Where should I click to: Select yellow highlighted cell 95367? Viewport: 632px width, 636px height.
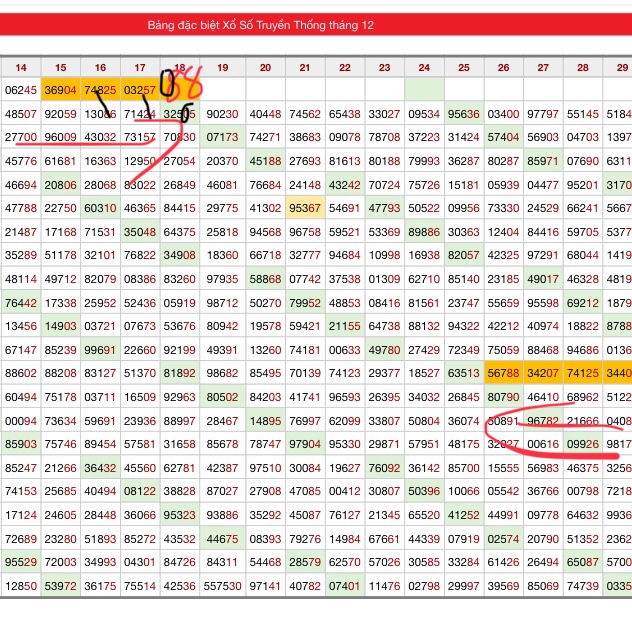click(304, 208)
